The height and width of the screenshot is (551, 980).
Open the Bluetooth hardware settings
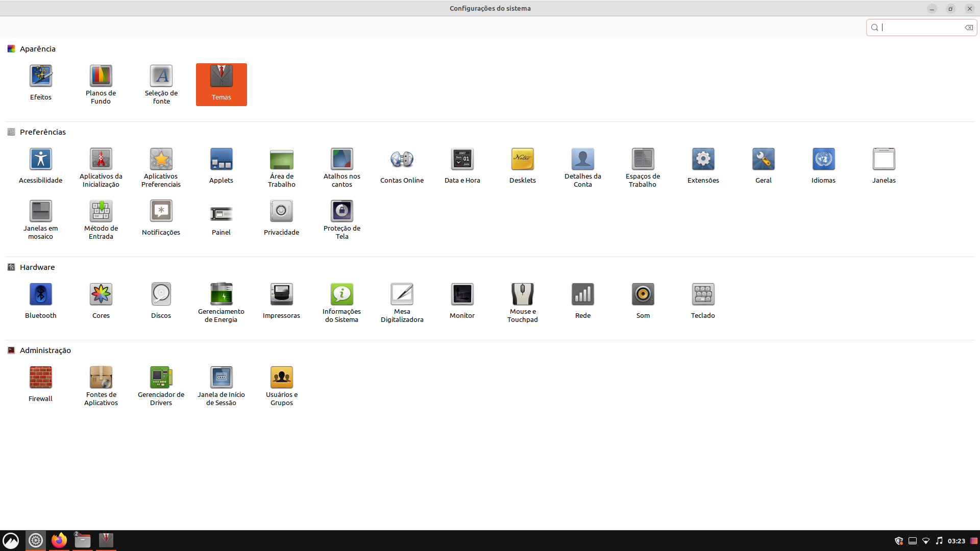point(40,300)
